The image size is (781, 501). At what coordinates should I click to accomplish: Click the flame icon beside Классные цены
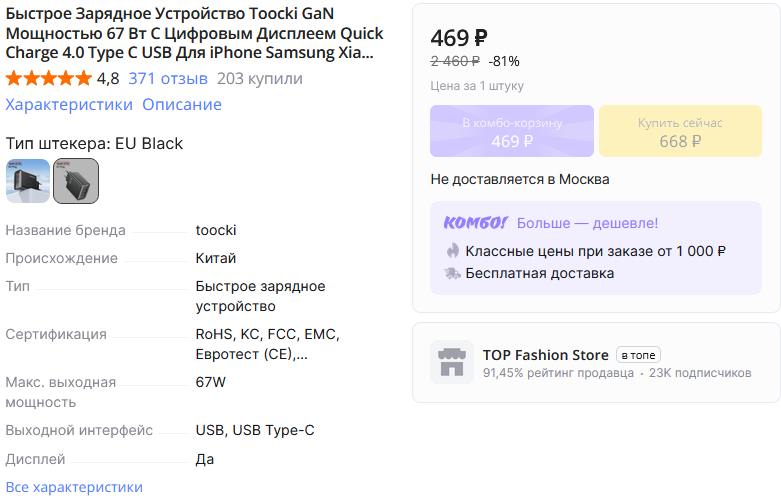click(452, 251)
